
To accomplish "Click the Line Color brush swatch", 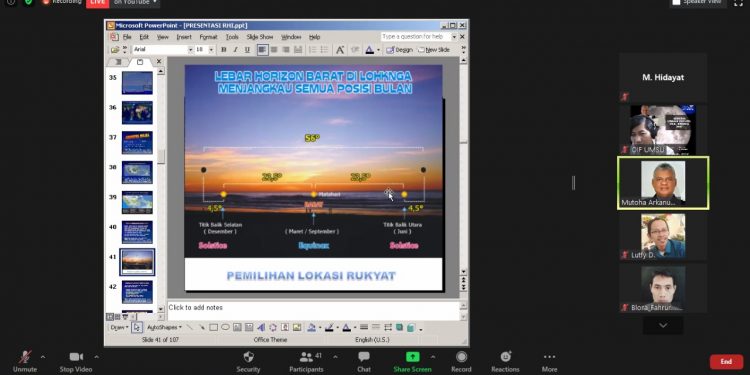I will (x=329, y=327).
